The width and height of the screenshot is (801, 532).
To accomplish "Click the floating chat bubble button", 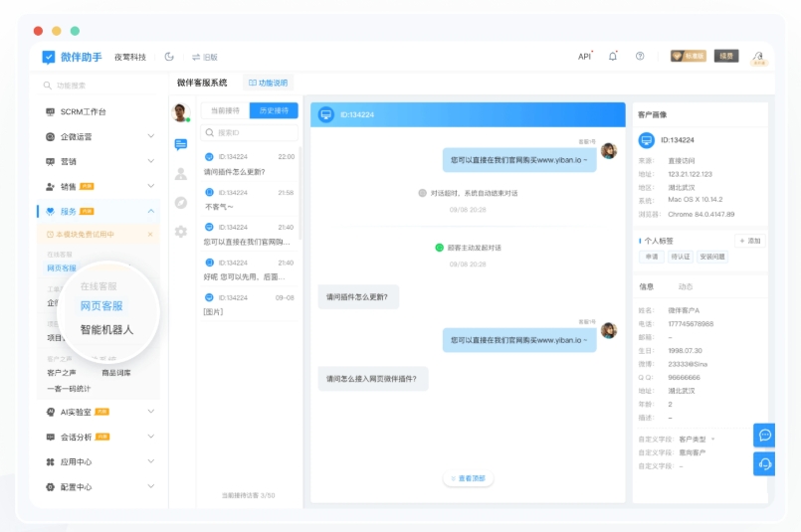I will pos(764,435).
